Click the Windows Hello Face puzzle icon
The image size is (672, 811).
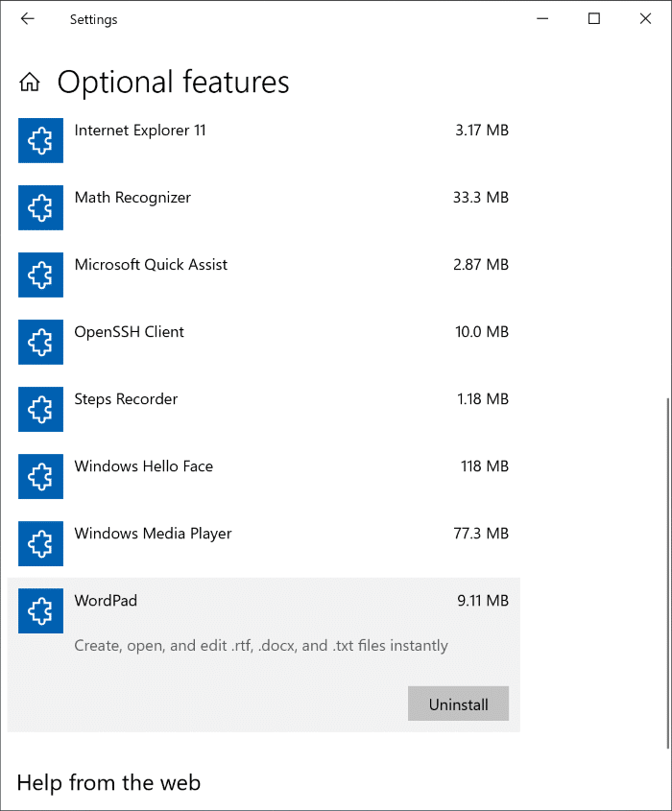[41, 476]
